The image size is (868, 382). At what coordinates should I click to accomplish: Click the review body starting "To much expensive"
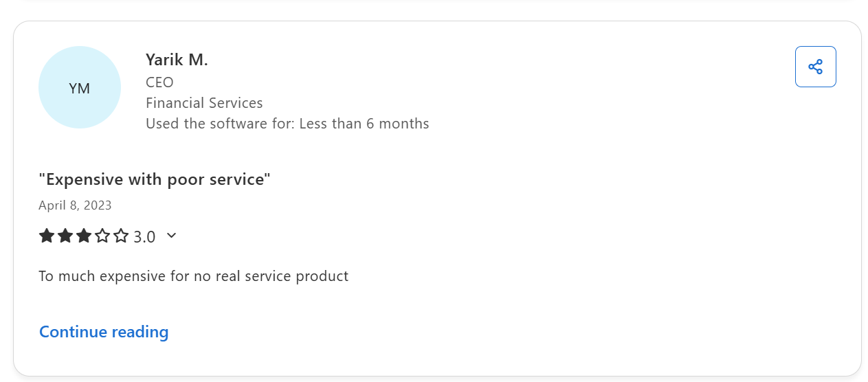click(x=193, y=276)
